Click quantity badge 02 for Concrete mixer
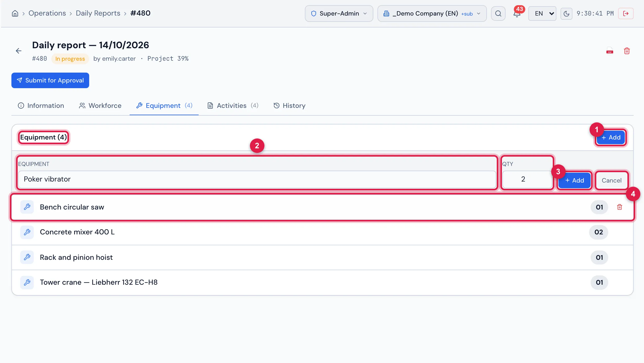The image size is (644, 363). pyautogui.click(x=599, y=232)
